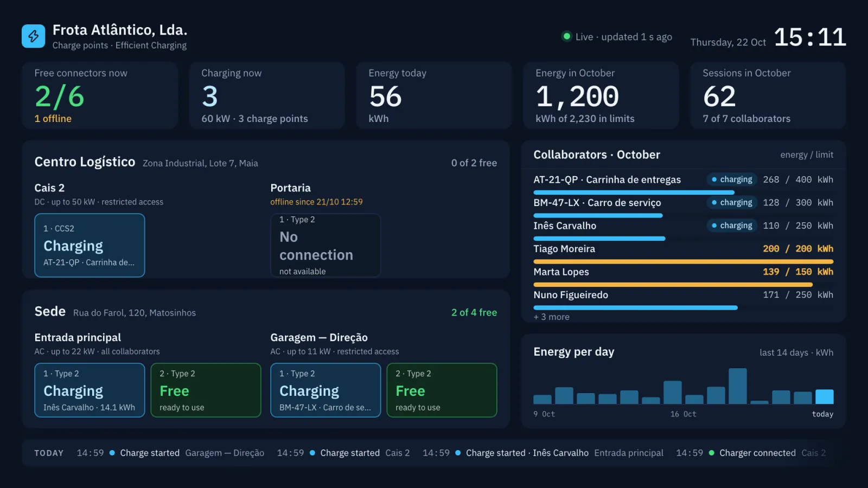Click 'Charger connected' ticker event

pyautogui.click(x=751, y=453)
